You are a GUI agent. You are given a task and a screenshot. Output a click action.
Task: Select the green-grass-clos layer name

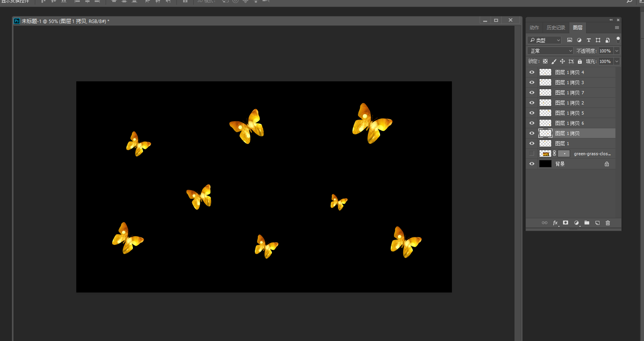point(592,154)
